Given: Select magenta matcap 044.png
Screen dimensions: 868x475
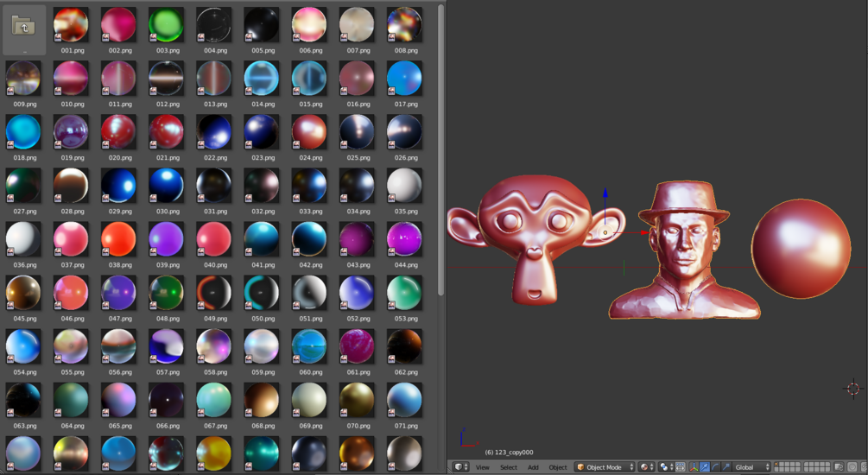Looking at the screenshot, I should [x=404, y=239].
